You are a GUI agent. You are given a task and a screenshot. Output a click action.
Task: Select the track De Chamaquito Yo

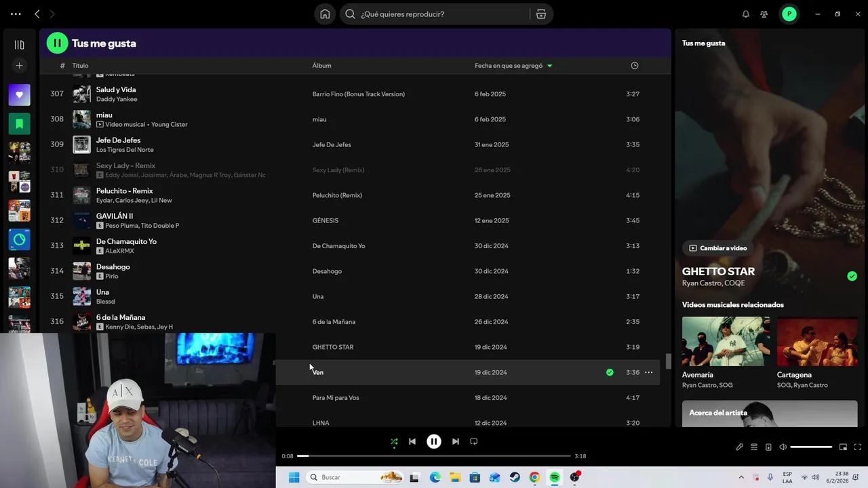126,241
